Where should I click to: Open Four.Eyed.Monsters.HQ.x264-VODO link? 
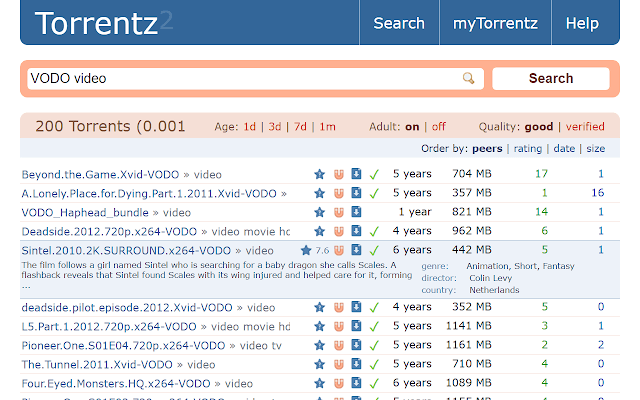pyautogui.click(x=116, y=384)
